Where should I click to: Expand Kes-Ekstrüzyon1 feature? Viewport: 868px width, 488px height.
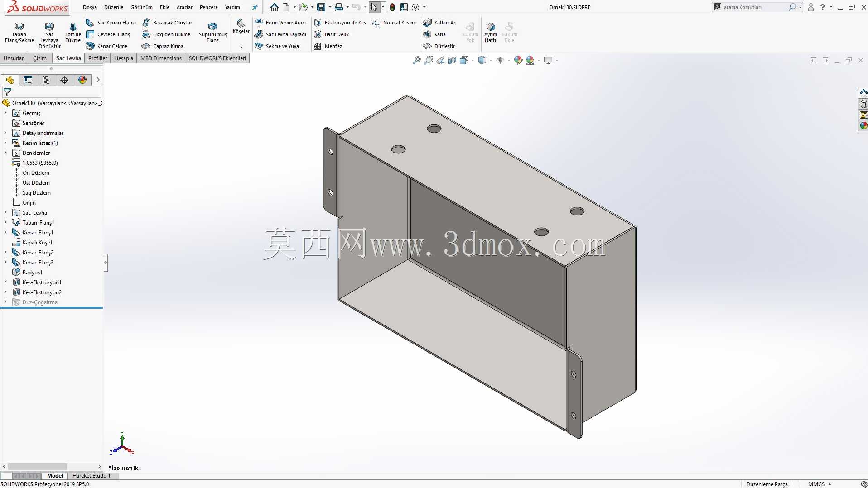click(x=5, y=282)
